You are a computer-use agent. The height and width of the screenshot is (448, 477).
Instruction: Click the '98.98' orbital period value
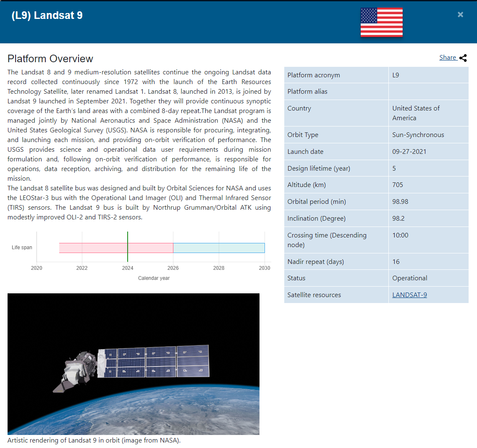coord(400,201)
